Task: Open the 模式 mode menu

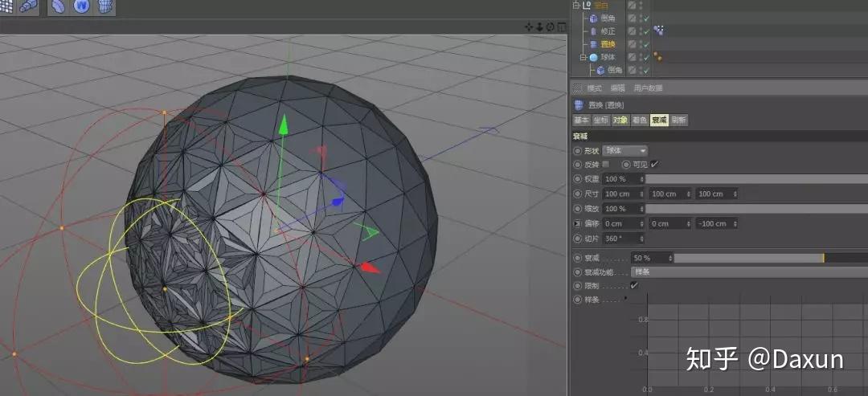Action: (594, 88)
